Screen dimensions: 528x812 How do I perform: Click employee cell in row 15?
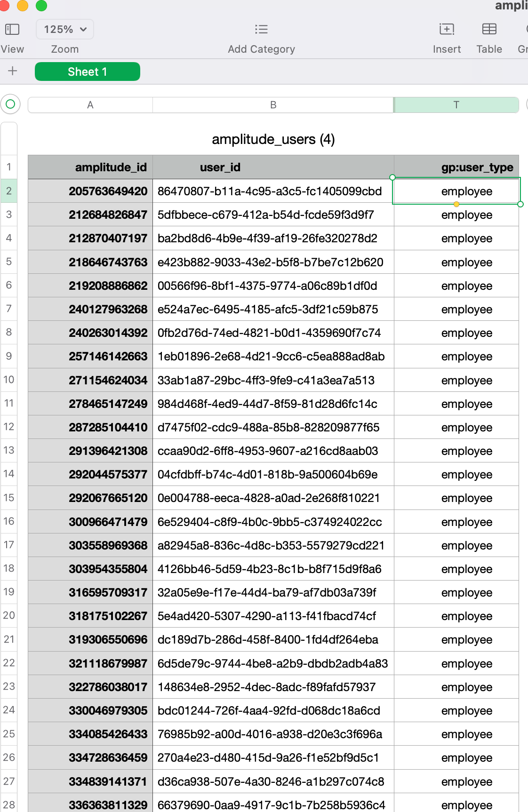456,498
